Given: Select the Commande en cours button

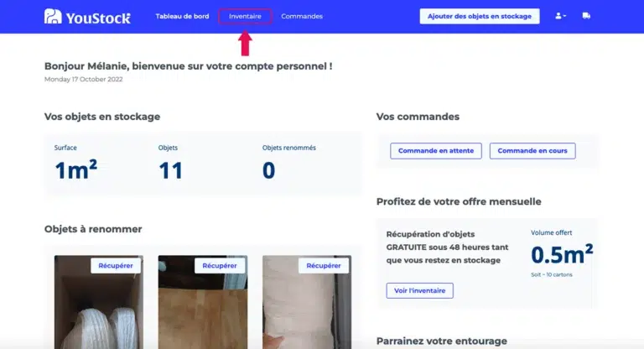Looking at the screenshot, I should [532, 151].
